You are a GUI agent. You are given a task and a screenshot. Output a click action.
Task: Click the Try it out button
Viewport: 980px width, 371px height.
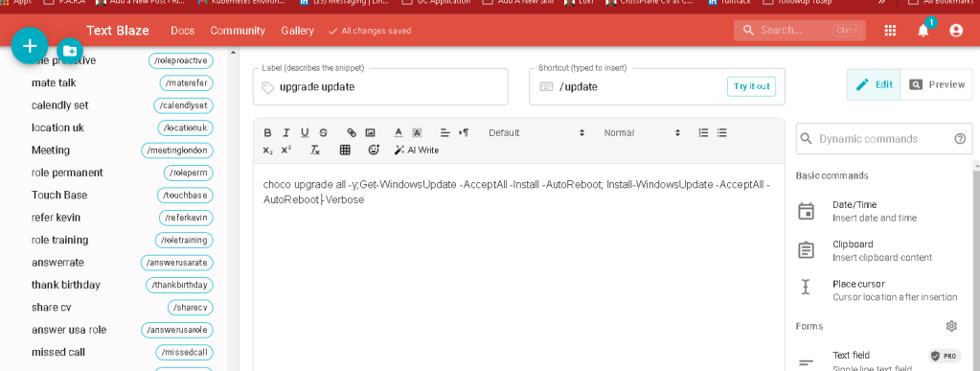pyautogui.click(x=751, y=86)
